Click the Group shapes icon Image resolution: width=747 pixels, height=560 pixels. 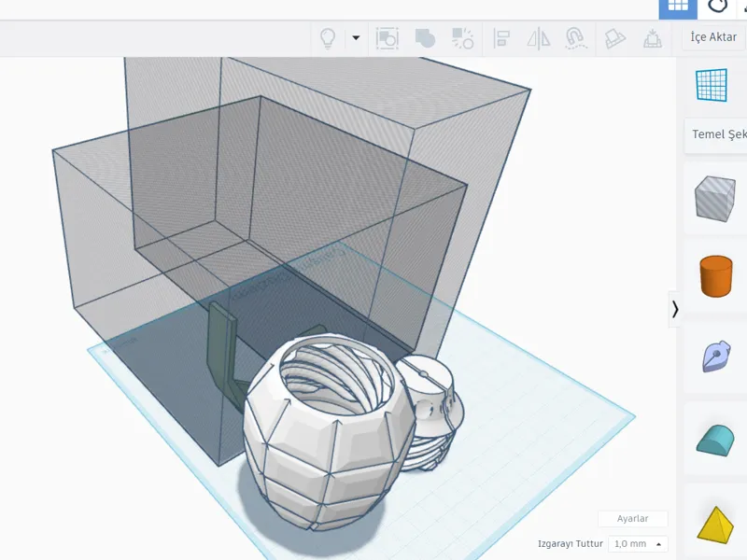point(425,38)
